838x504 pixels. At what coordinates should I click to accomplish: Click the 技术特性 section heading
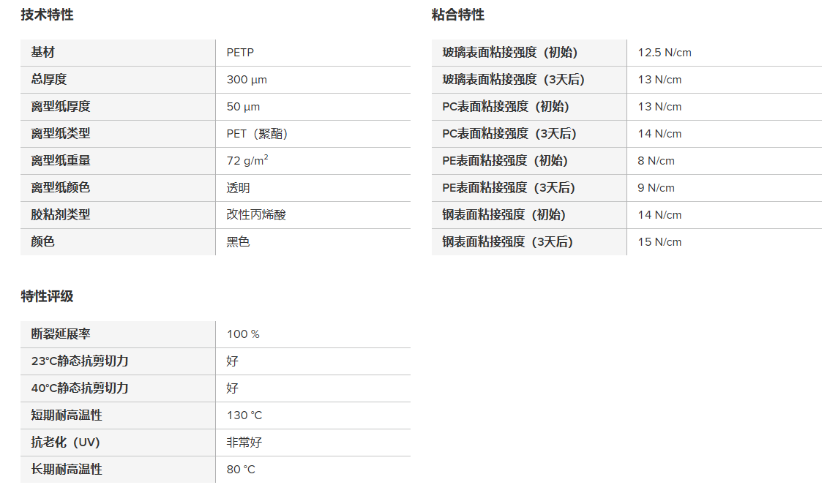[47, 15]
